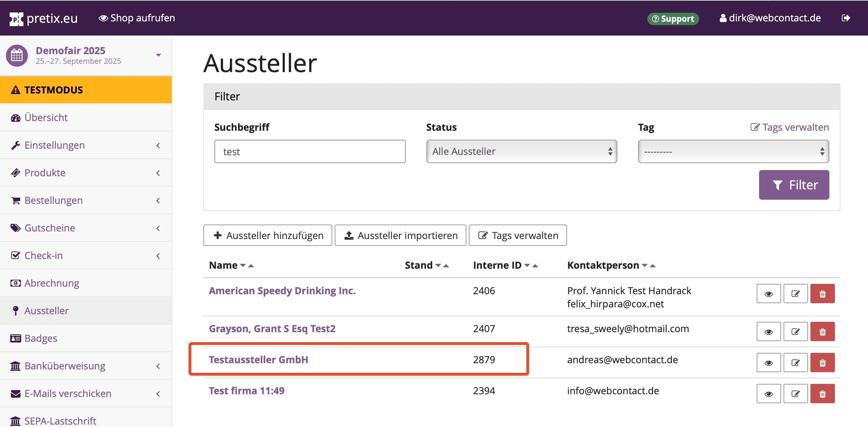The height and width of the screenshot is (427, 868).
Task: Open the Support help badge
Action: coord(673,19)
